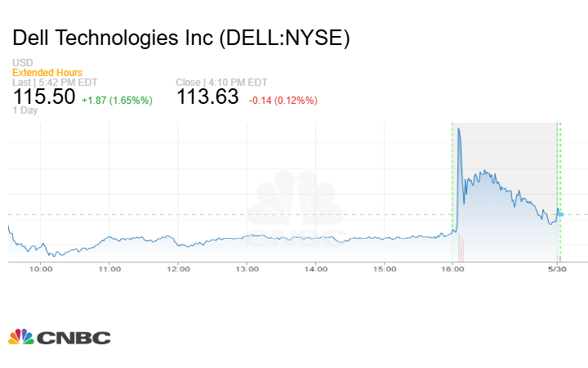Click the 115.50 last price value
Screen dimensions: 588x368
tap(44, 96)
